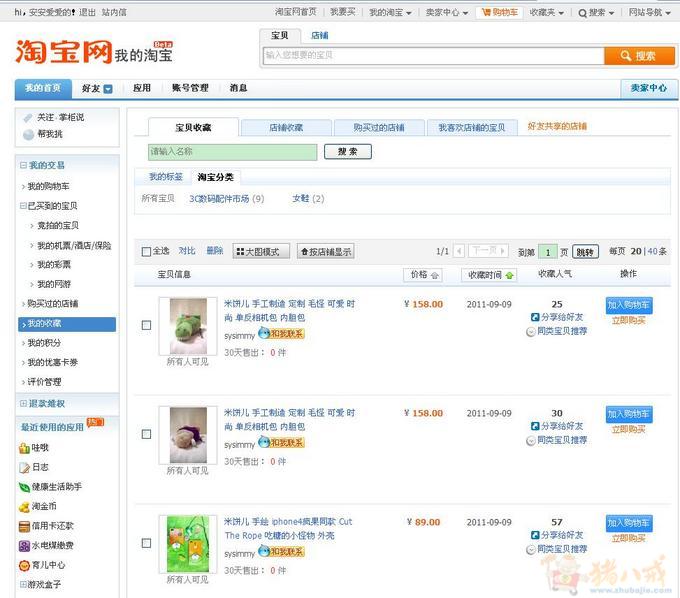Click the page number input box
680x598 pixels.
(x=547, y=252)
